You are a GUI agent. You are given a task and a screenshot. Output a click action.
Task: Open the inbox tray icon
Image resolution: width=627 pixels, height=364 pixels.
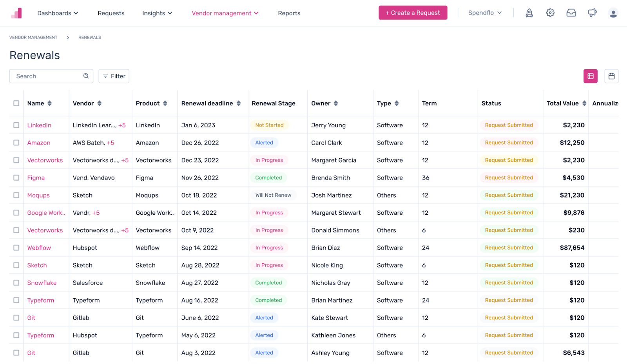coord(571,13)
